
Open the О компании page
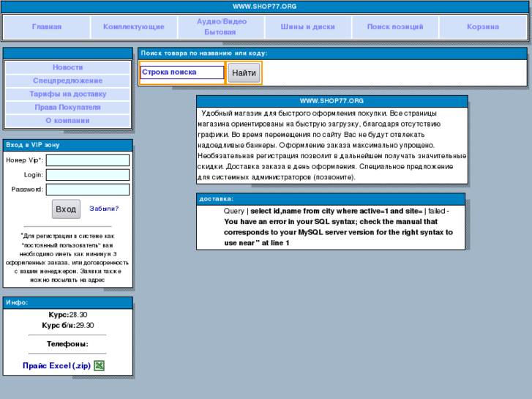point(68,121)
